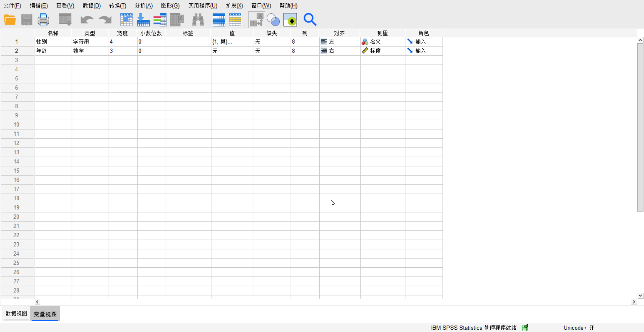Click the processor status icon in status bar
The height and width of the screenshot is (332, 644).
(525, 328)
